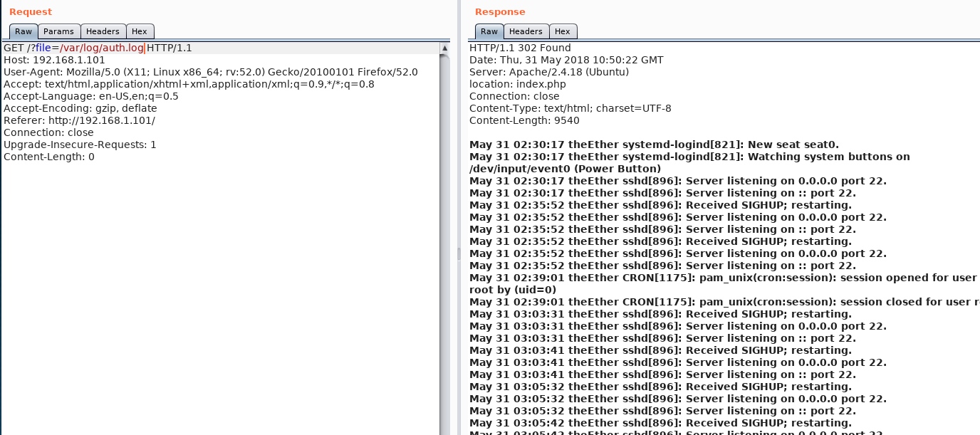The width and height of the screenshot is (980, 435).
Task: Click the 'Referer: http://192.168.1.101/' line
Action: click(79, 121)
